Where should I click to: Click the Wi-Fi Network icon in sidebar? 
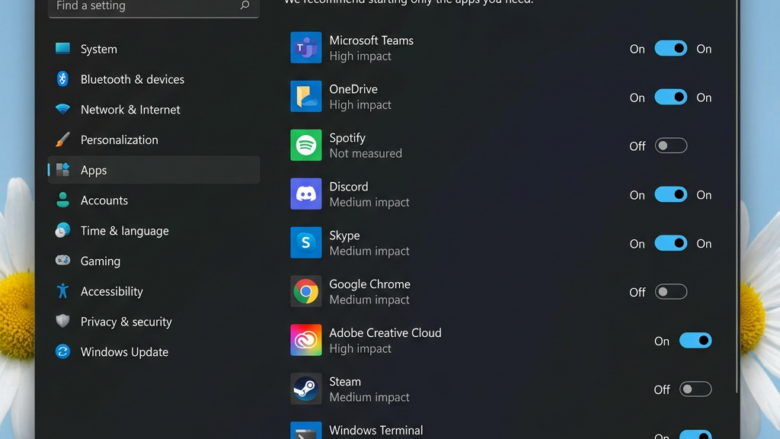click(x=63, y=109)
